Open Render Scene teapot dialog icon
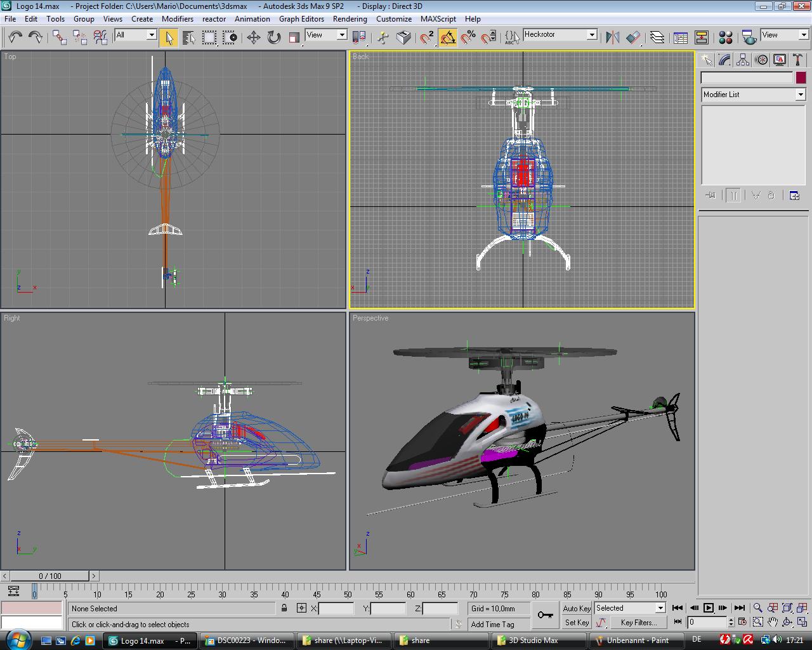The image size is (812, 650). (749, 37)
